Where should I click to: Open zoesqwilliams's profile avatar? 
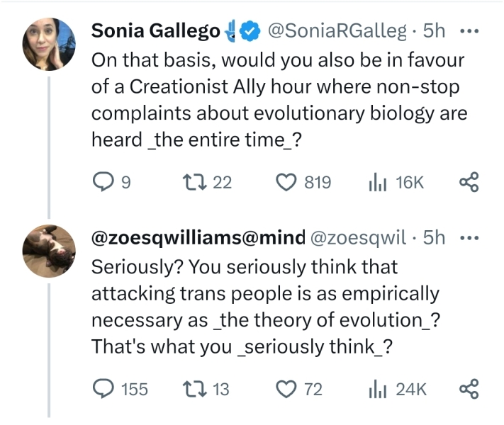50,251
